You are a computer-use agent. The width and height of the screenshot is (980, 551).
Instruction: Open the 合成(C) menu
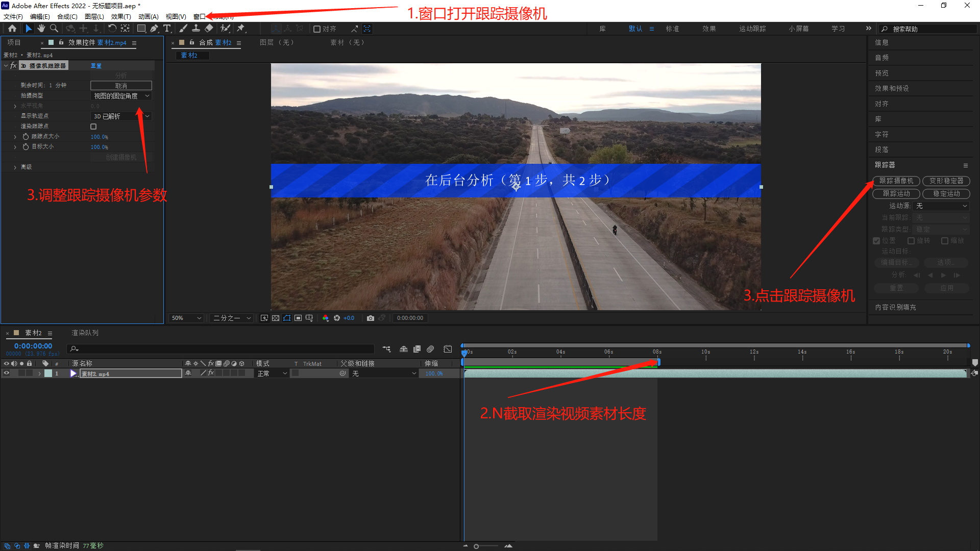[x=67, y=17]
